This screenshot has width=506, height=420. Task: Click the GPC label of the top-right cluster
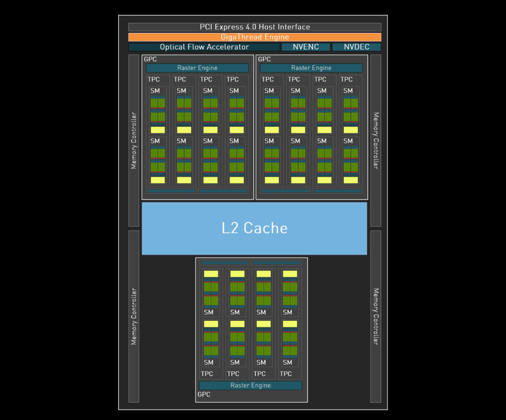[264, 59]
